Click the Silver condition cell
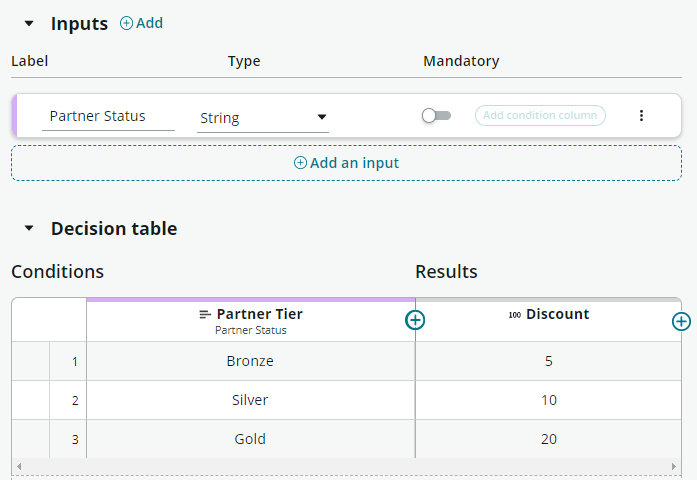This screenshot has height=480, width=697. [251, 400]
